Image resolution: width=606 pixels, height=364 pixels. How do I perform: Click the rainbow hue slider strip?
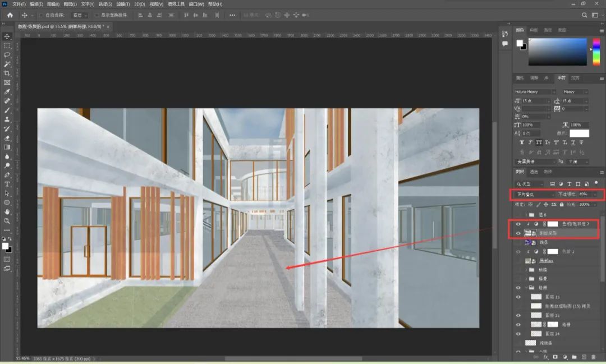click(x=596, y=52)
